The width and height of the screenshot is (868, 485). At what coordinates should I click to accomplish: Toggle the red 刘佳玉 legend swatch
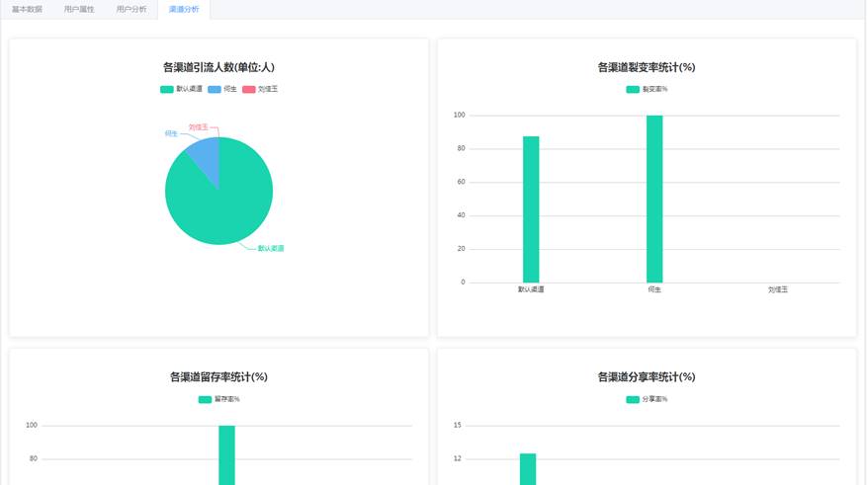coord(248,89)
